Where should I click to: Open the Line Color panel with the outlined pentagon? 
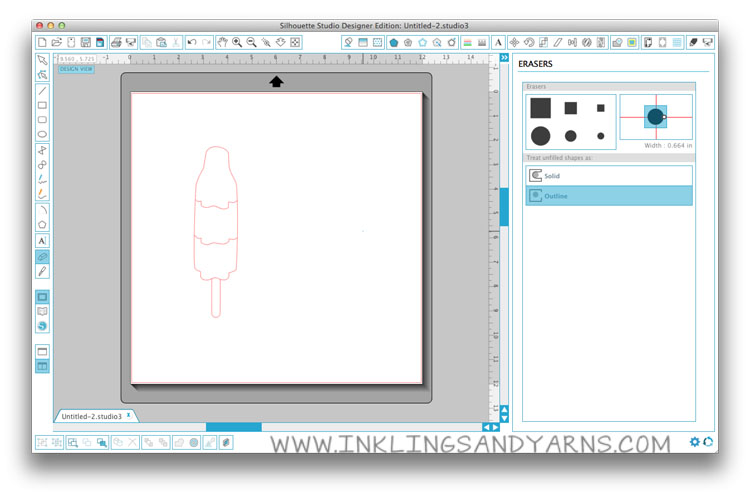click(x=423, y=43)
